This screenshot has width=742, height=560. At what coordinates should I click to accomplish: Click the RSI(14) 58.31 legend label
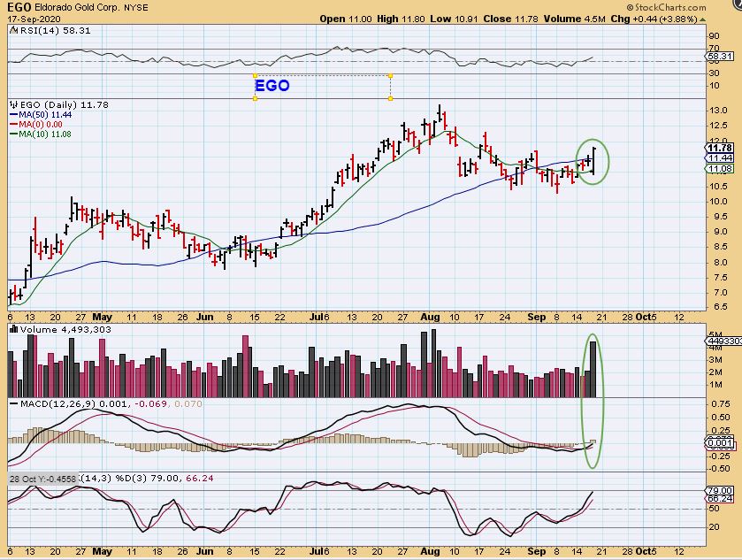point(55,30)
